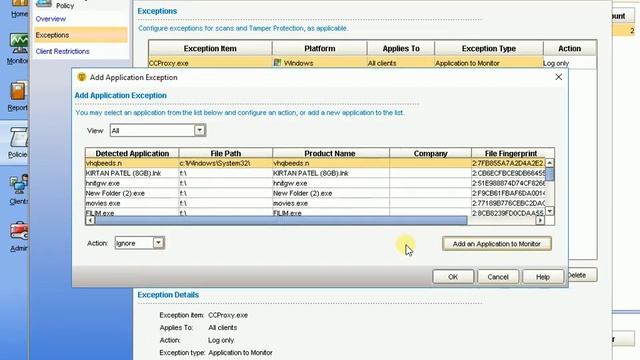
Task: Open Help for application exceptions
Action: [543, 277]
